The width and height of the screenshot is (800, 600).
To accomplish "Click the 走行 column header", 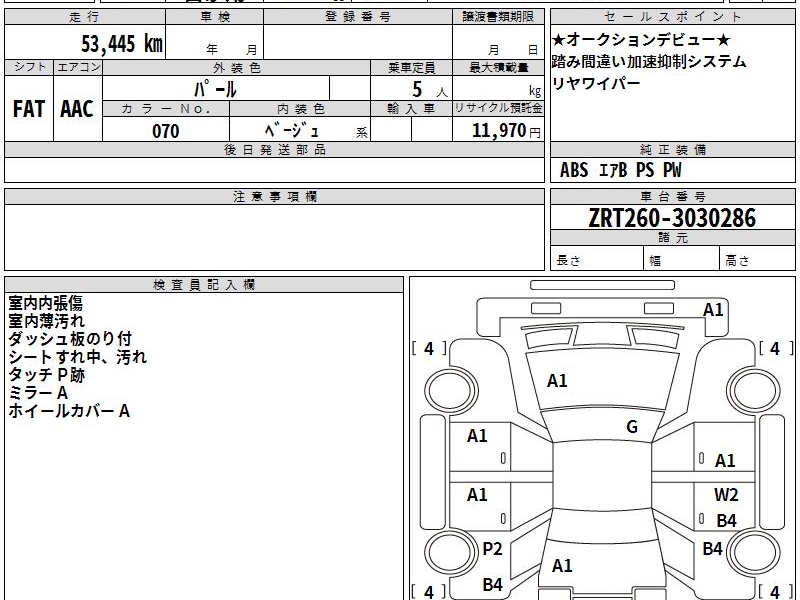I will pos(85,17).
